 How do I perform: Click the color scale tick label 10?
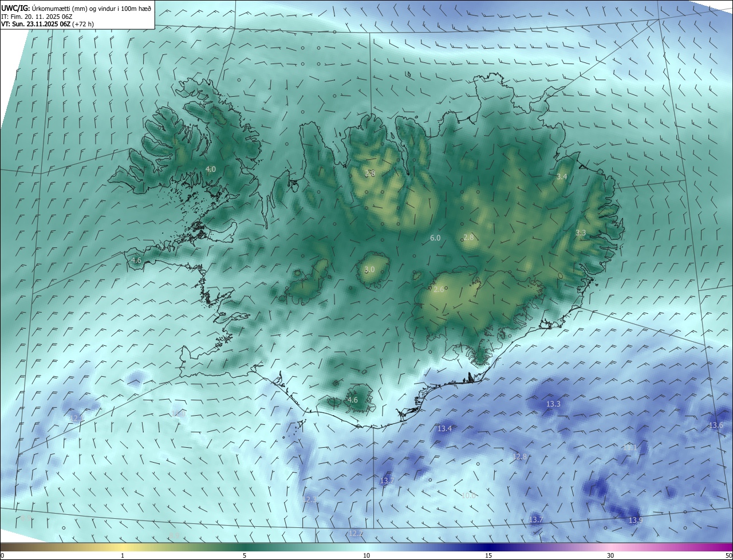366,555
